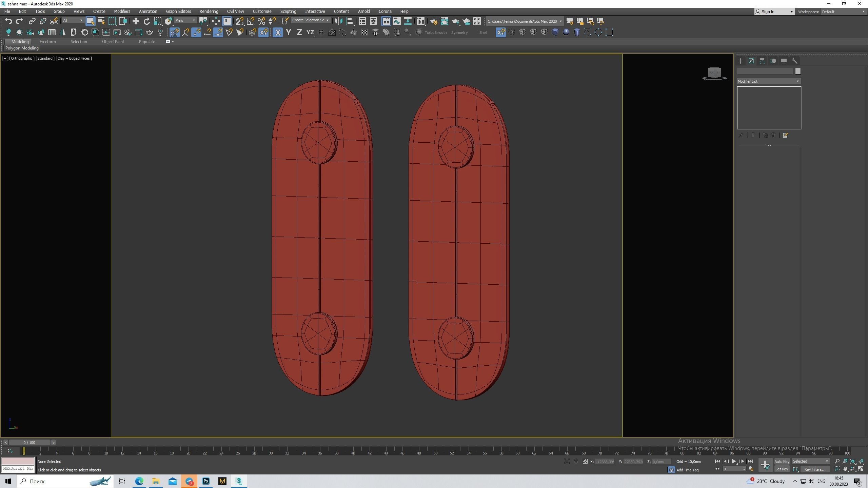
Task: Toggle the Selection Lock padlock
Action: [x=576, y=462]
